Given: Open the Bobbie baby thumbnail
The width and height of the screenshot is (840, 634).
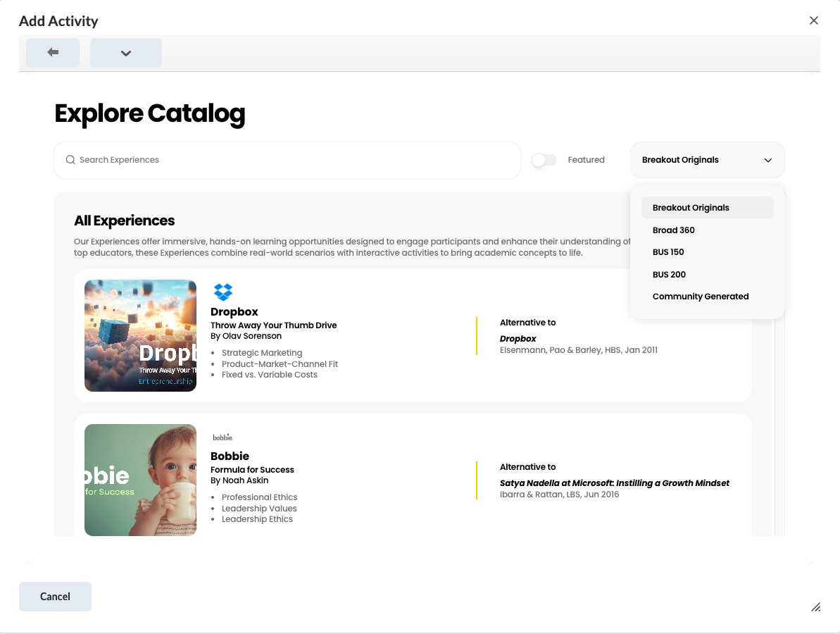Looking at the screenshot, I should point(140,480).
